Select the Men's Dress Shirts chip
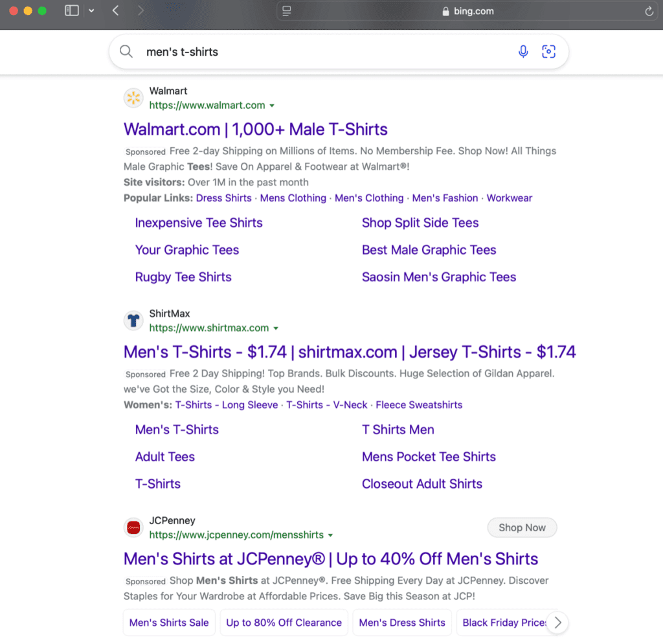663x644 pixels. [x=401, y=622]
